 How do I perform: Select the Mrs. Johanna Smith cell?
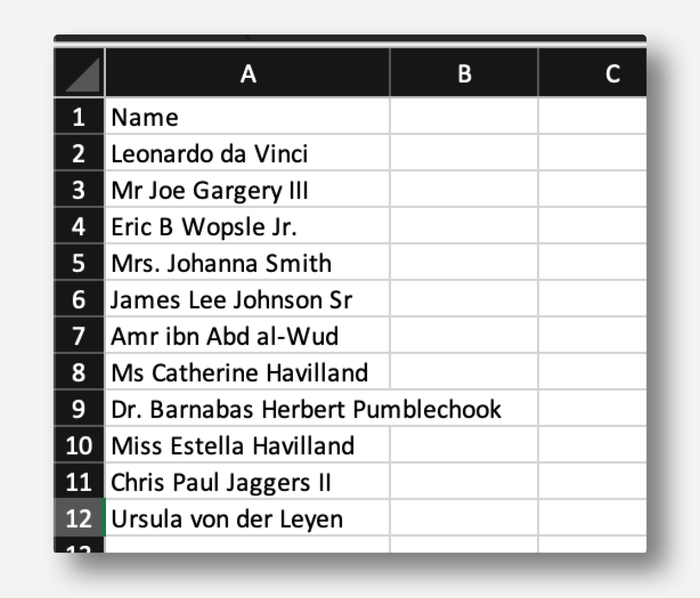tap(247, 263)
